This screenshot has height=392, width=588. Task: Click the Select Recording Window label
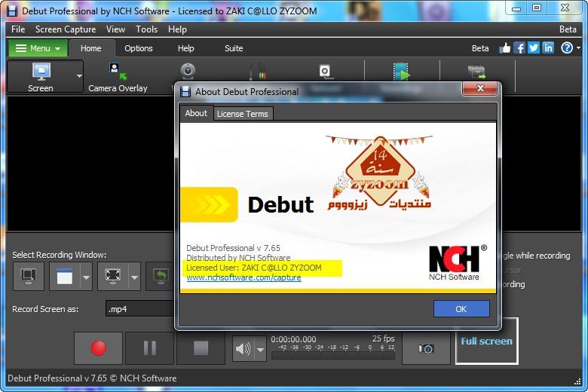[x=60, y=255]
